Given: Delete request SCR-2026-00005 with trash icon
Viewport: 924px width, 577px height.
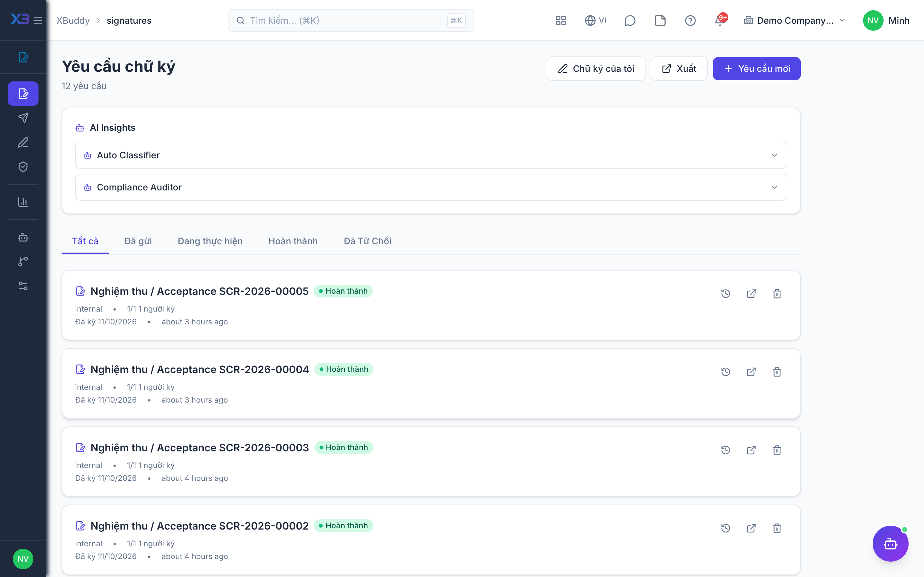Looking at the screenshot, I should tap(777, 293).
